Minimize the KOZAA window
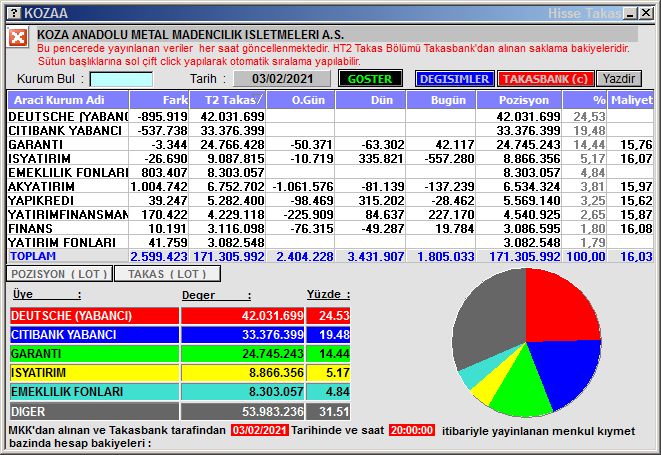 [631, 13]
